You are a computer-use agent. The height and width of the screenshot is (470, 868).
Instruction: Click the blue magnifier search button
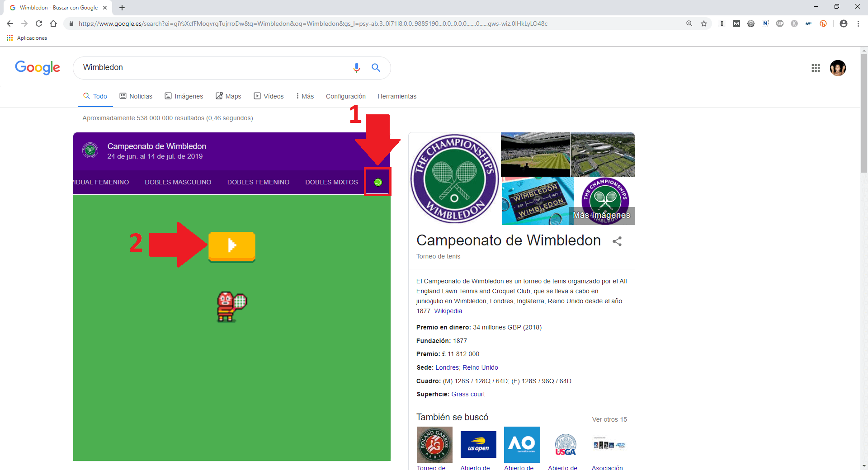[376, 68]
